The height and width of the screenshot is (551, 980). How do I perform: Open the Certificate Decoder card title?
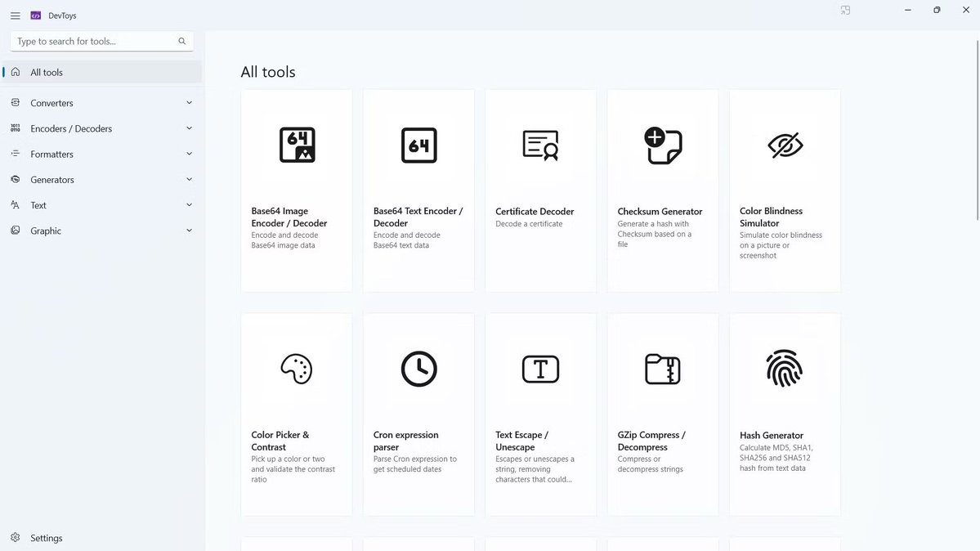[535, 212]
